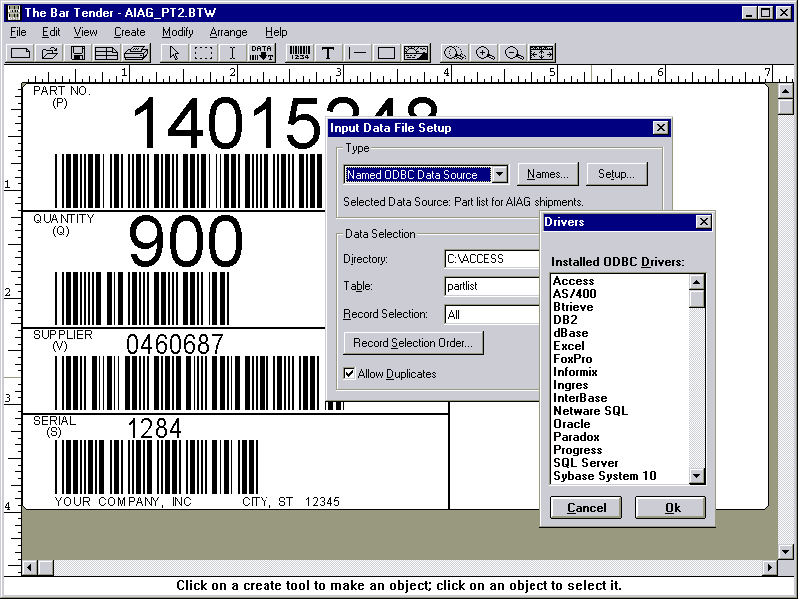Open the View menu
Screen dimensions: 798x599
[85, 32]
